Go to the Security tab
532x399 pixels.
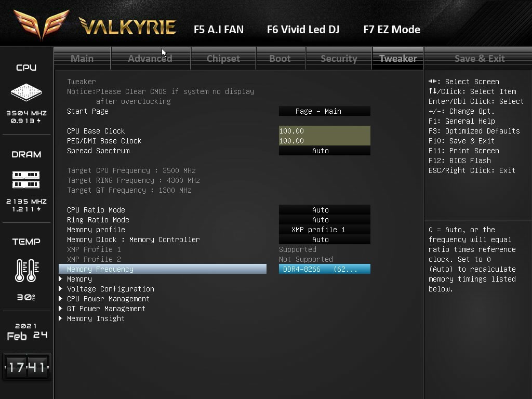point(339,58)
